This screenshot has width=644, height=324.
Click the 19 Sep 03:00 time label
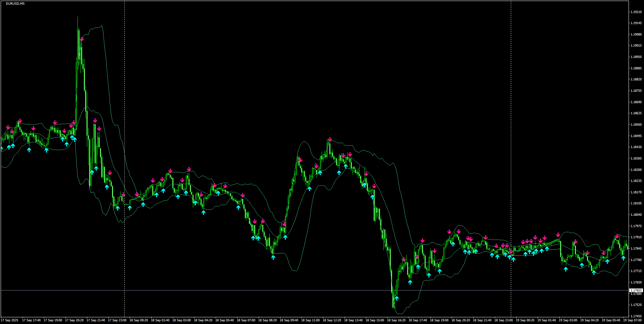click(568, 320)
